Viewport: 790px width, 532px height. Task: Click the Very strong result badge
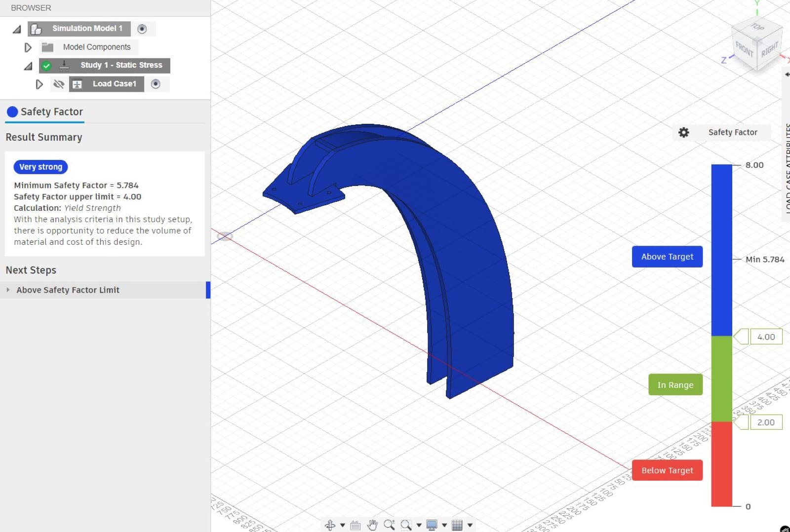point(40,167)
